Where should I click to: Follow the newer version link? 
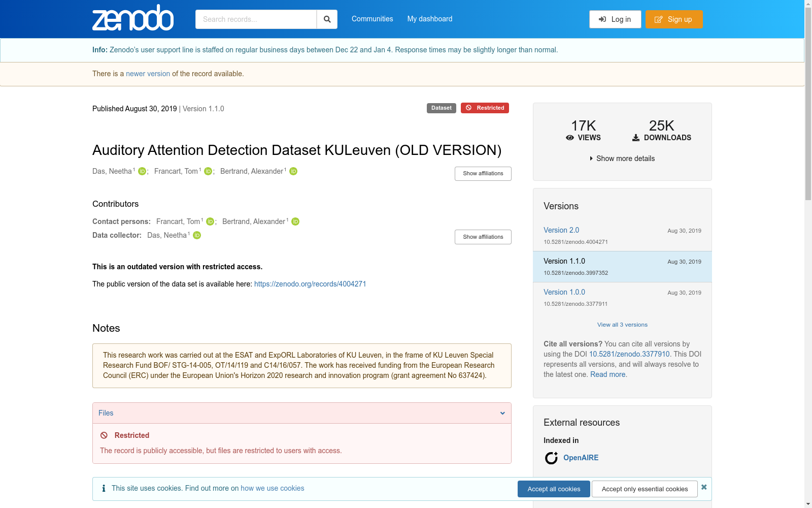coord(148,74)
